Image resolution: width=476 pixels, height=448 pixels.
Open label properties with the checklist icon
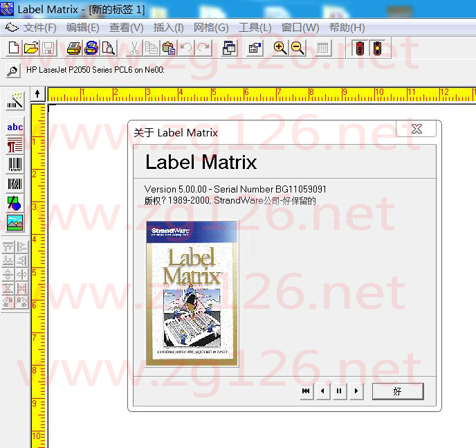(255, 48)
